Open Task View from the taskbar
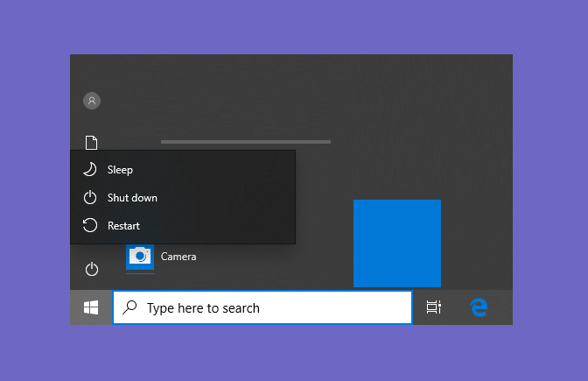This screenshot has width=588, height=381. (x=433, y=307)
